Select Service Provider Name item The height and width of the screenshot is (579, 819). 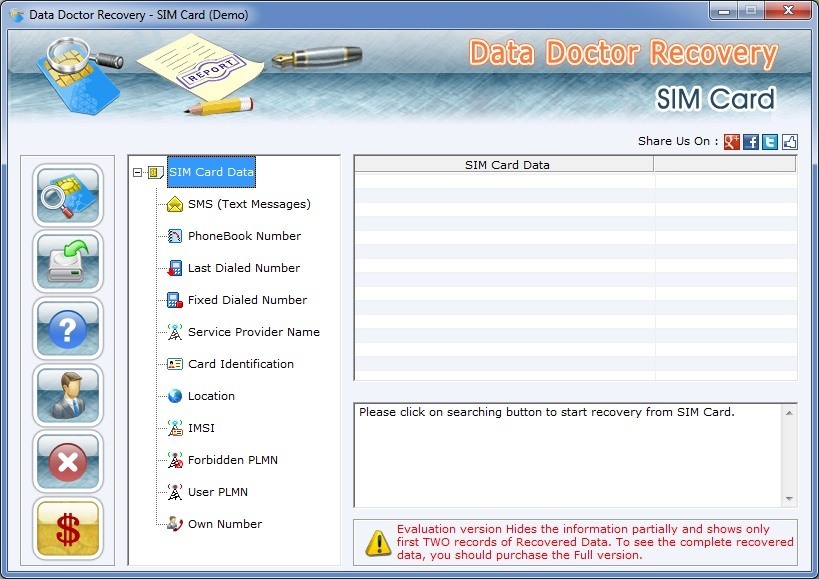[251, 332]
